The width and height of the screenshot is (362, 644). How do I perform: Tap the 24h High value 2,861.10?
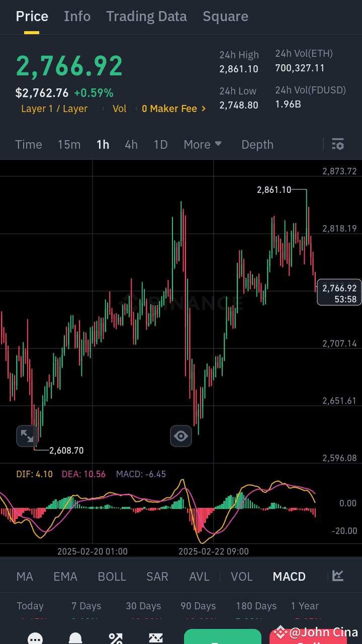[x=239, y=69]
